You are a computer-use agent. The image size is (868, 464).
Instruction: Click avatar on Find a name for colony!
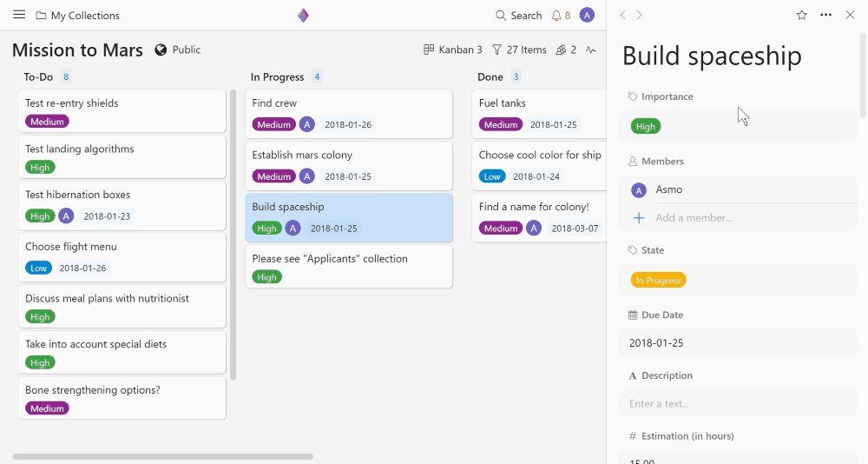coord(534,228)
